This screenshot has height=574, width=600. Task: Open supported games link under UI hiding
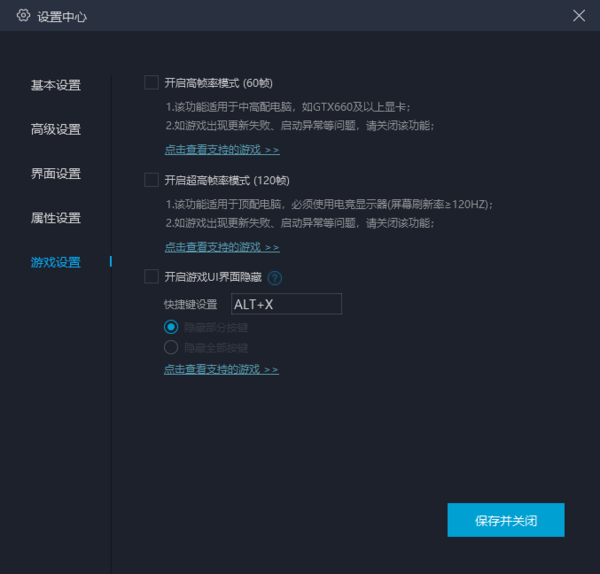[x=222, y=369]
